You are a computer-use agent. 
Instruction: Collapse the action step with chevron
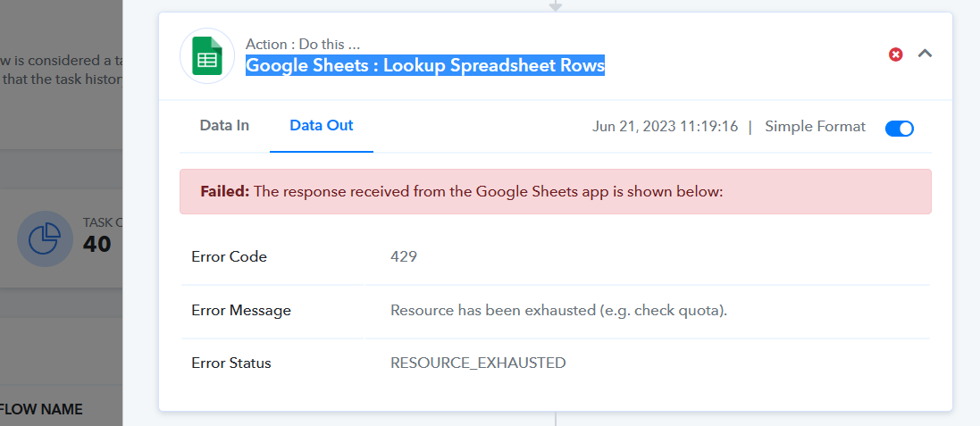(x=925, y=54)
